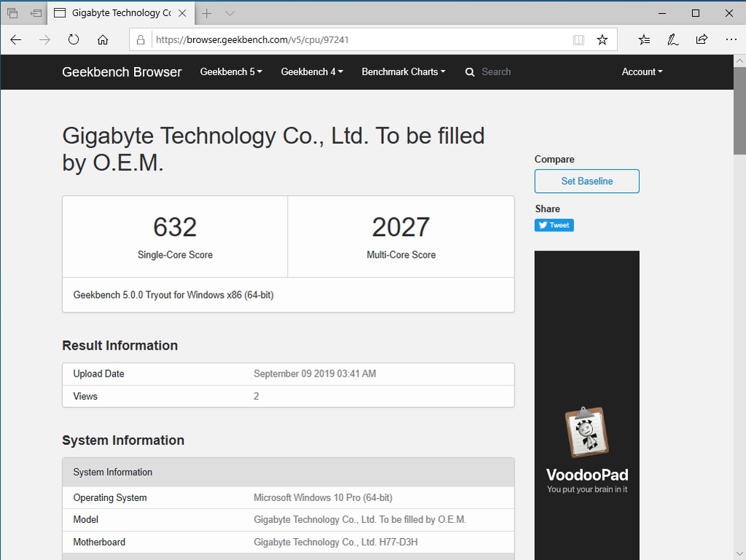Toggle the tab preview chevron
Viewport: 746px width, 560px height.
pos(229,13)
